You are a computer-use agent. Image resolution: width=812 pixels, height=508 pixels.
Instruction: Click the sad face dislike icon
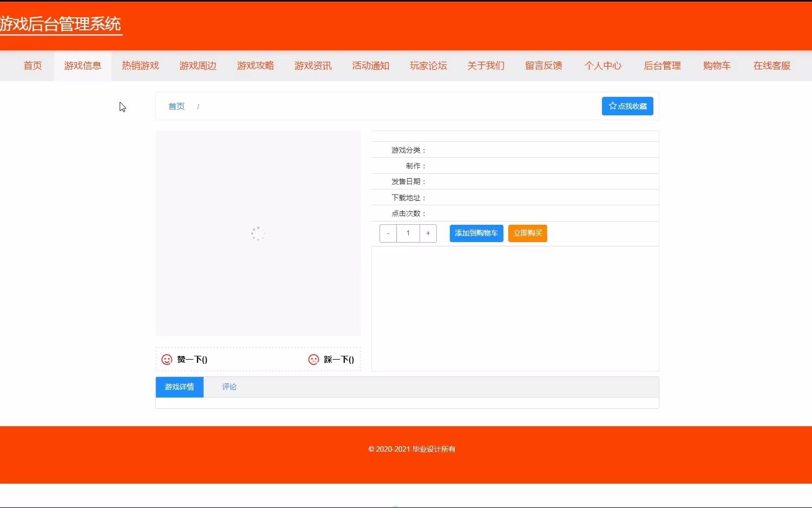pyautogui.click(x=313, y=360)
